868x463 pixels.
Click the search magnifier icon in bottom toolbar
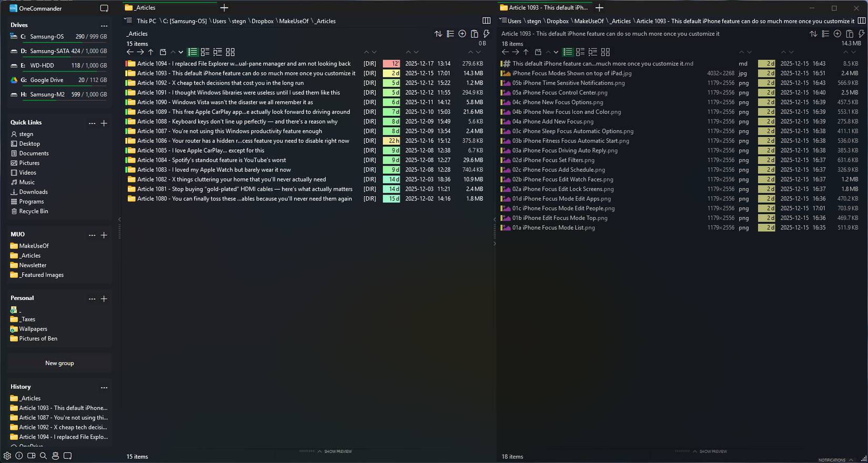coord(43,456)
